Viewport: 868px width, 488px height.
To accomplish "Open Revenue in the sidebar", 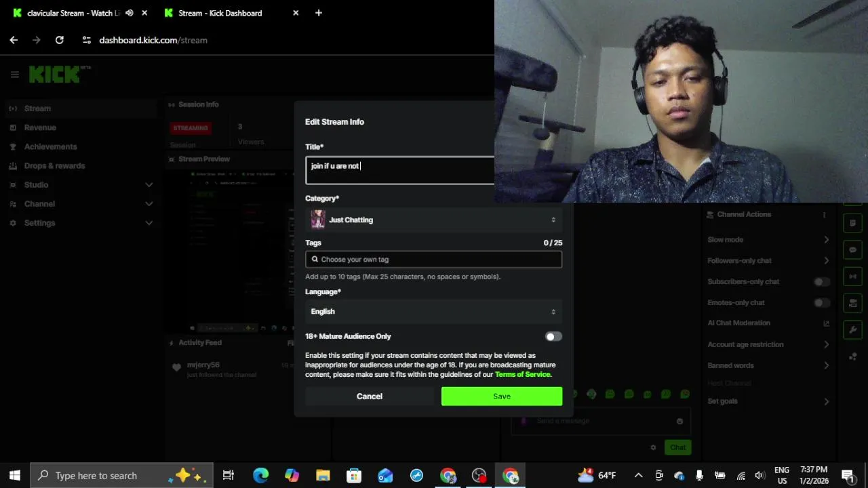I will click(x=80, y=127).
